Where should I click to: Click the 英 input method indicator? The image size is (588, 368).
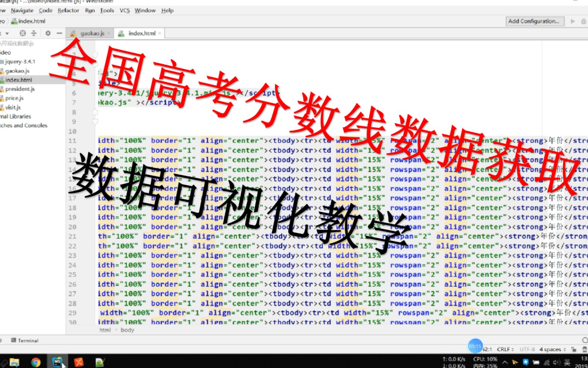567,362
